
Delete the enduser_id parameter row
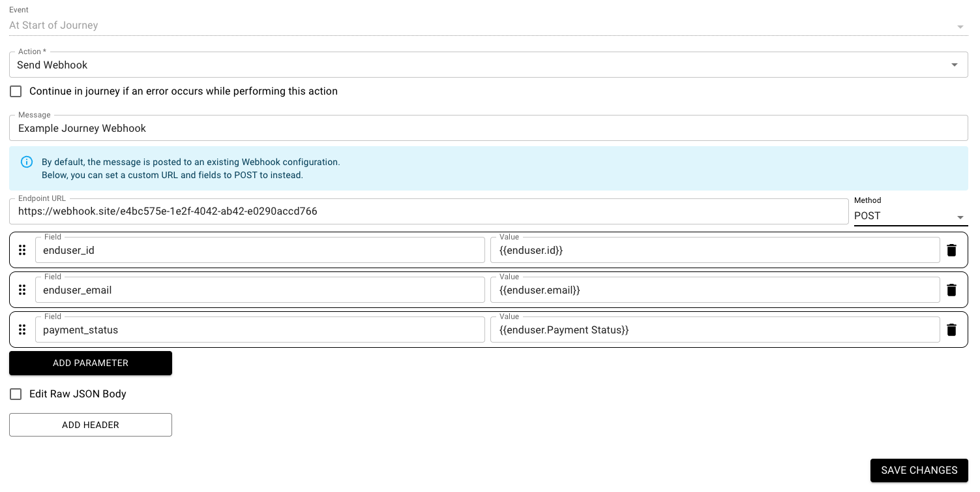(x=951, y=250)
